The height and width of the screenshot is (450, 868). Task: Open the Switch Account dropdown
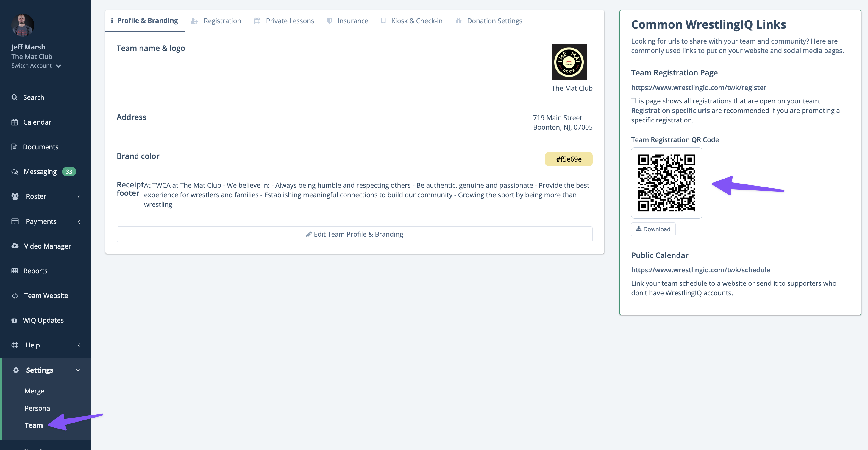[36, 66]
